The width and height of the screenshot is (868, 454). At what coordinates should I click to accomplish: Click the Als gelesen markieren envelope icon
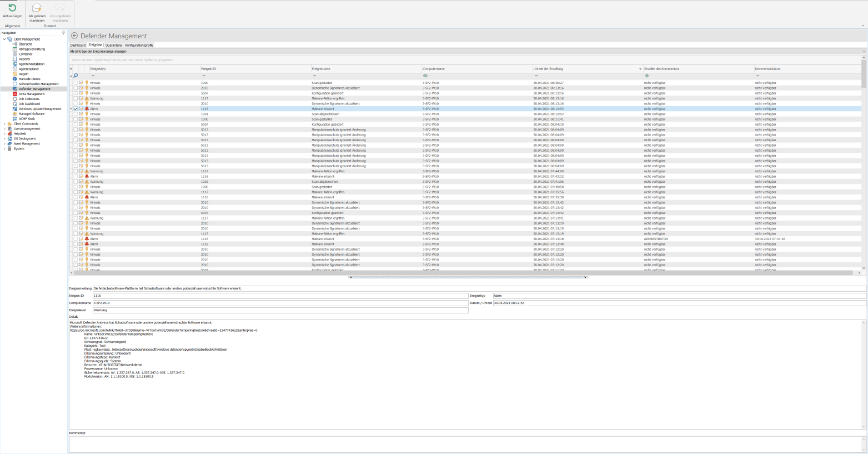coord(37,8)
